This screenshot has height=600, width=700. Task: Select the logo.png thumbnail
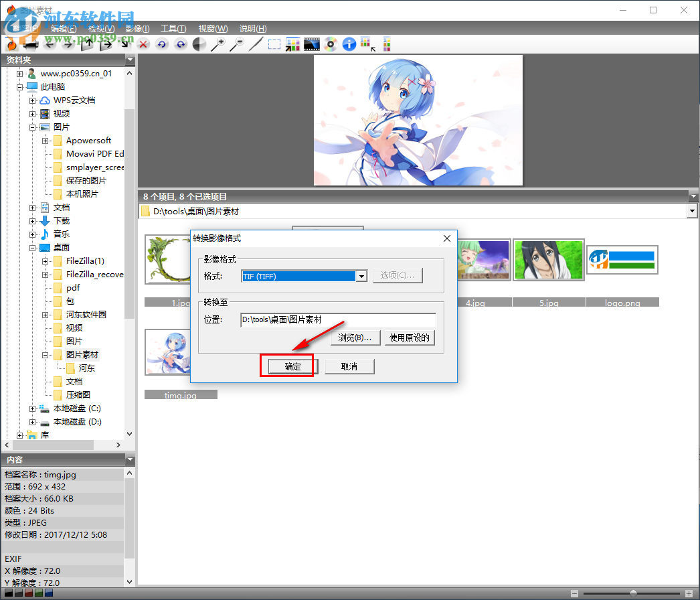click(622, 260)
